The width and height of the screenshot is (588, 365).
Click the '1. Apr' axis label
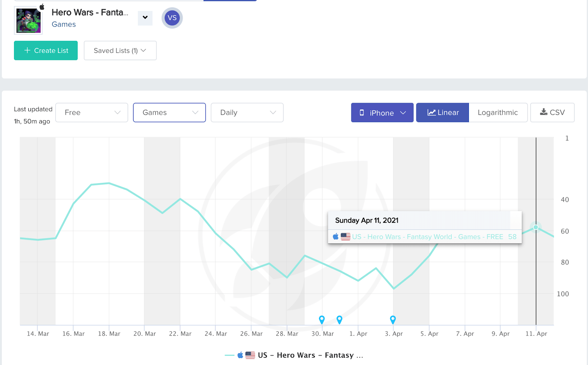358,334
